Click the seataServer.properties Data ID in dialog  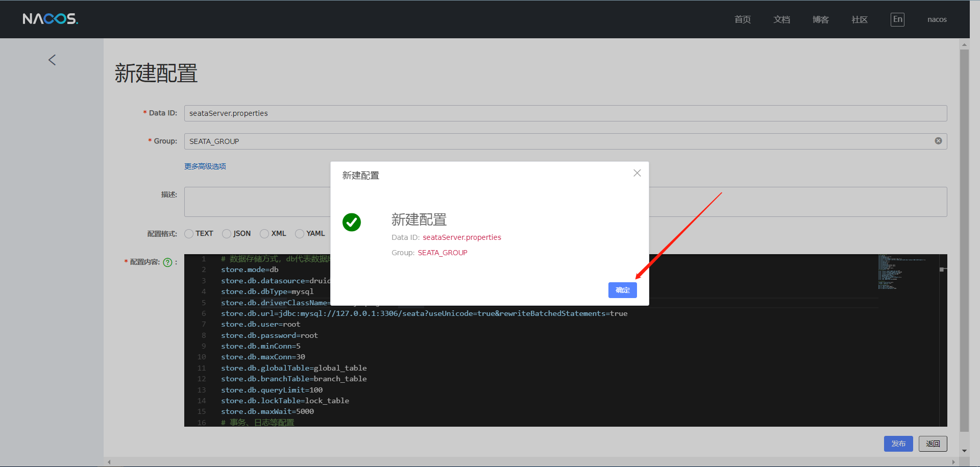[462, 237]
